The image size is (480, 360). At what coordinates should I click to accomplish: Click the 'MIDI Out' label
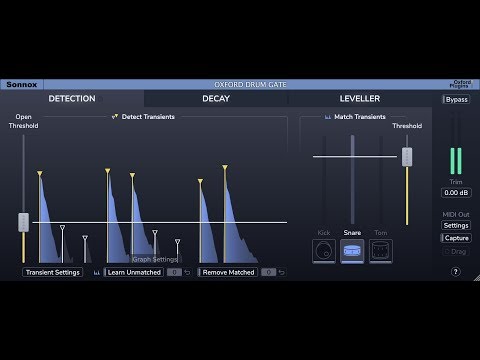click(x=456, y=214)
